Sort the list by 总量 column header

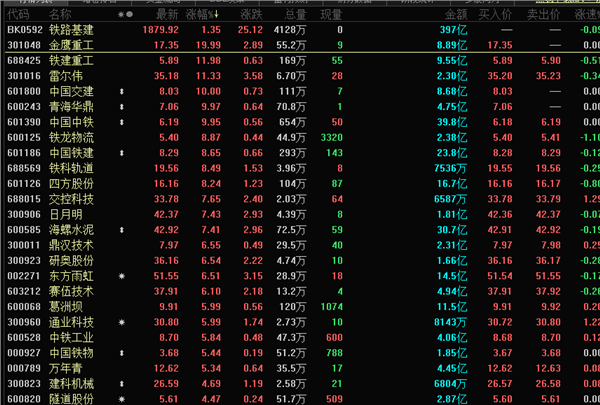coord(295,16)
